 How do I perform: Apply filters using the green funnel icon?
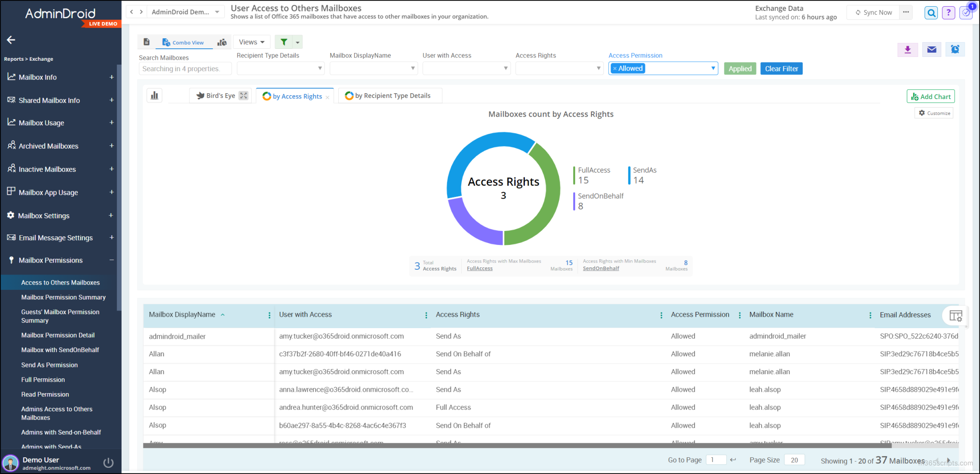[x=284, y=42]
